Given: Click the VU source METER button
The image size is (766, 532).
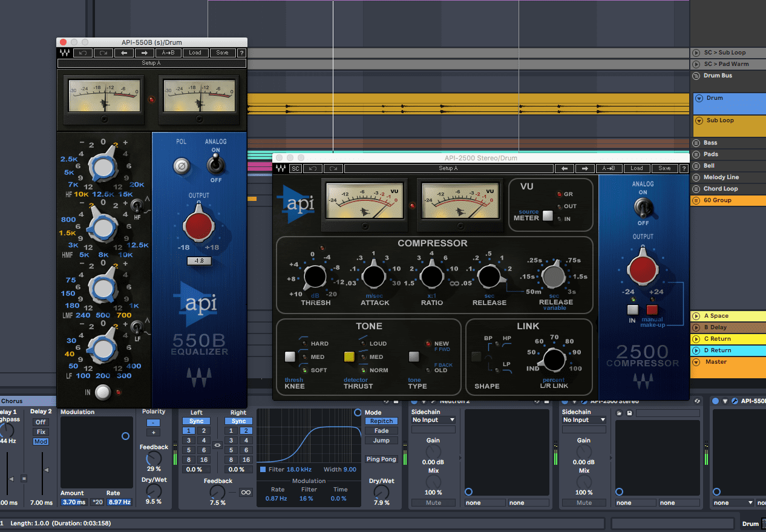Looking at the screenshot, I should coord(548,216).
